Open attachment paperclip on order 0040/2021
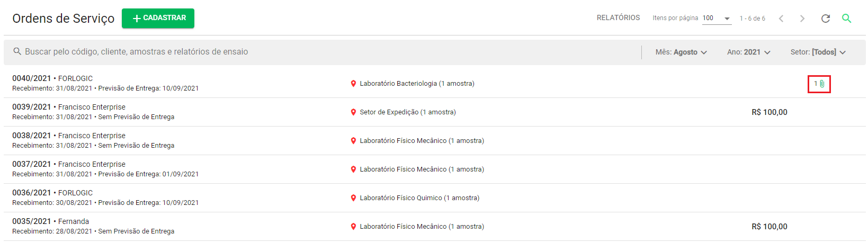Image resolution: width=868 pixels, height=251 pixels. tap(822, 84)
